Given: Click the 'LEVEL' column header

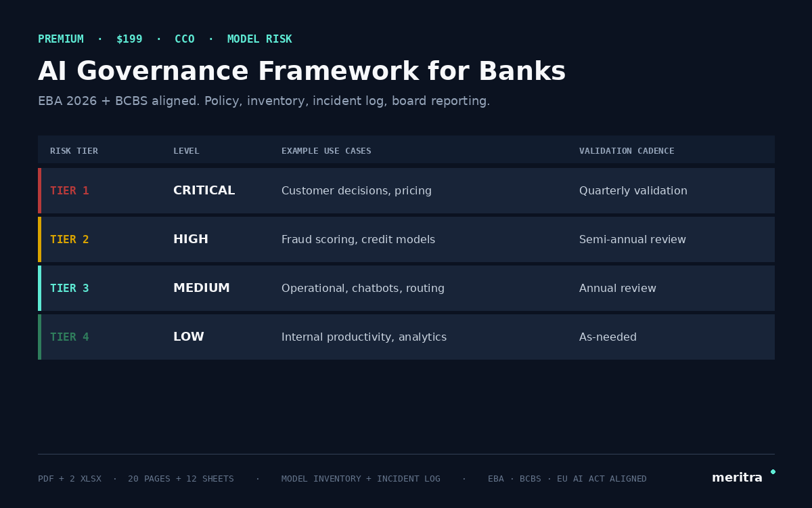Looking at the screenshot, I should [186, 151].
